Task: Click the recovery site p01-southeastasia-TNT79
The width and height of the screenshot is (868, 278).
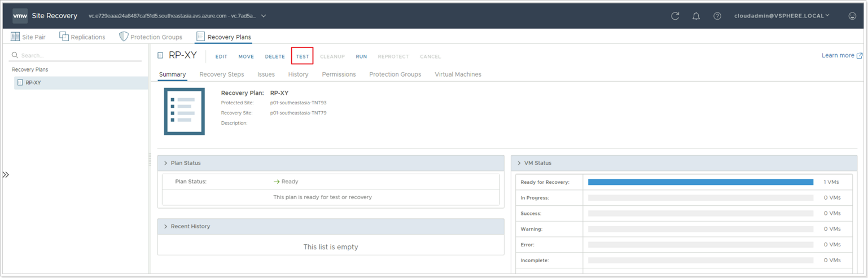Action: (299, 113)
